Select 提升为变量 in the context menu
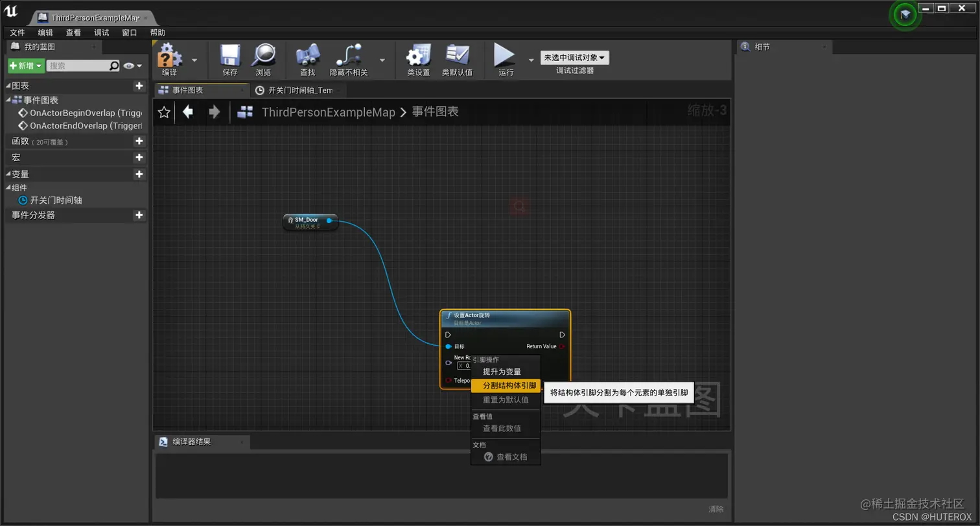This screenshot has height=526, width=980. 506,372
